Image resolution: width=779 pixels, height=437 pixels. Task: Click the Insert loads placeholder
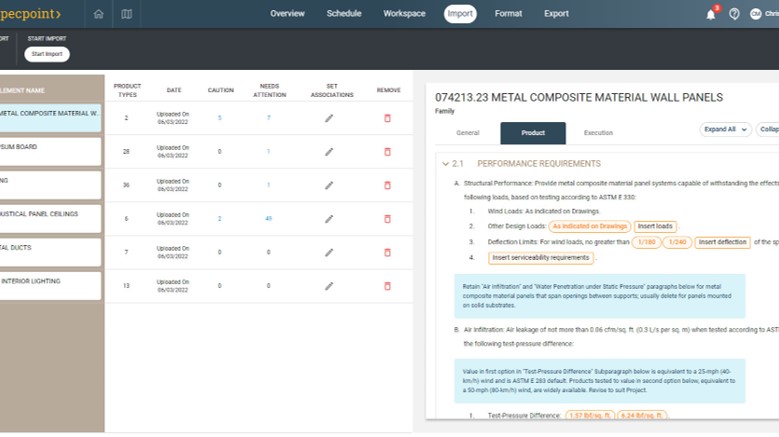point(656,226)
